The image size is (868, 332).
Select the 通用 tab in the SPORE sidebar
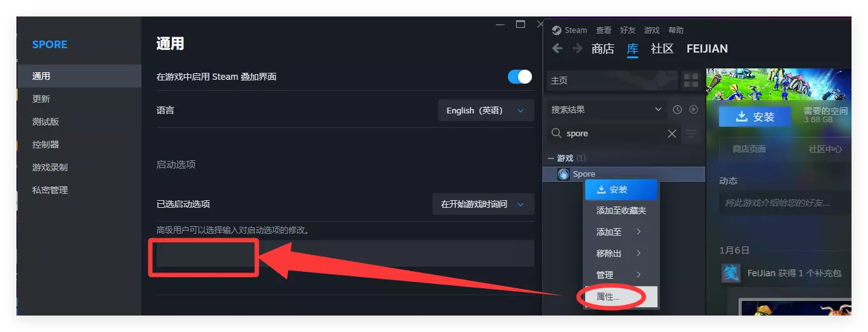pos(79,76)
